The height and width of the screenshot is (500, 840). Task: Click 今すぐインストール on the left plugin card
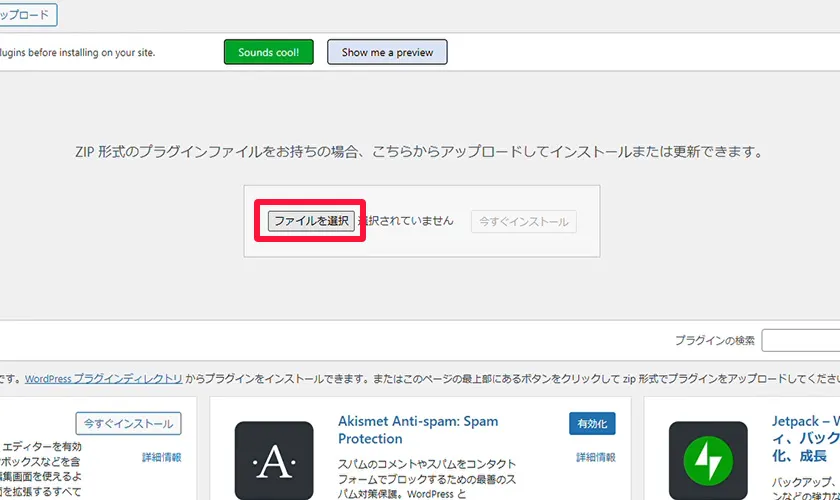coord(128,423)
